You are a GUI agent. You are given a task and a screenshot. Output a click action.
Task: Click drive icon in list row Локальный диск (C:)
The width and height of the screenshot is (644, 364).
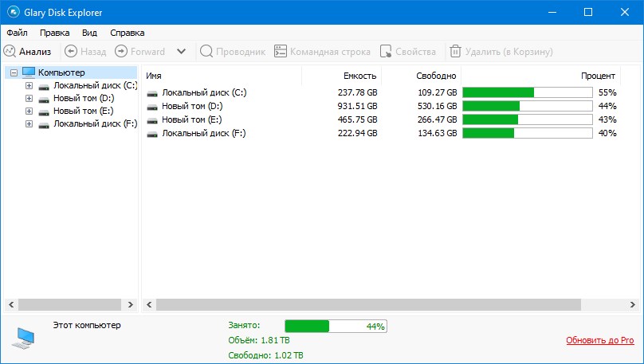[152, 93]
